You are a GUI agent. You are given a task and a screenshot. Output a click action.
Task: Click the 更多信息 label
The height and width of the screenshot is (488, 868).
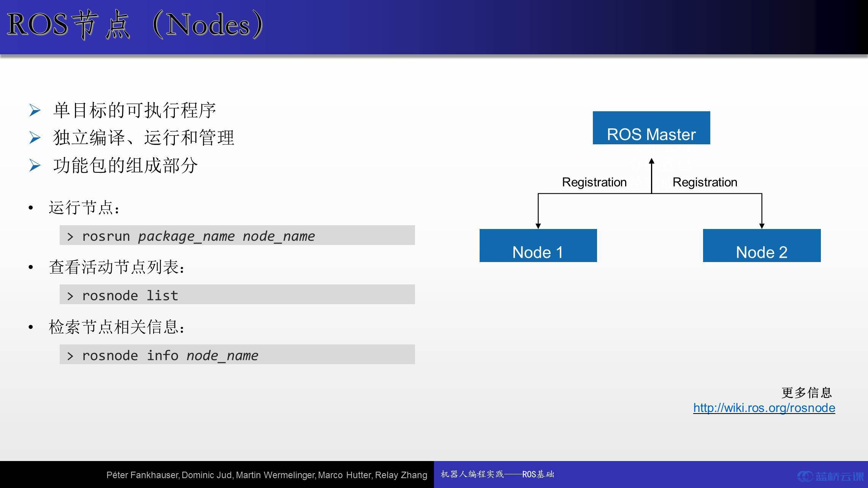coord(806,392)
